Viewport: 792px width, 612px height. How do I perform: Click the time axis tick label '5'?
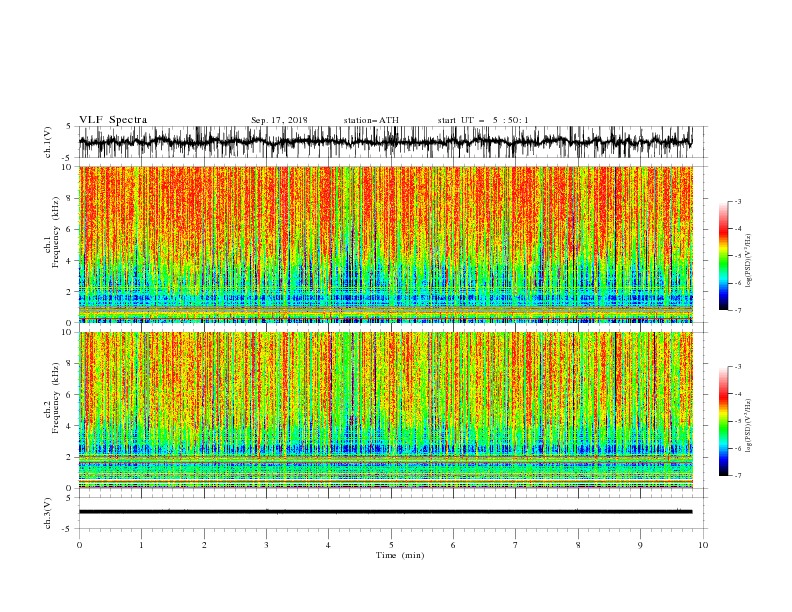tap(391, 545)
